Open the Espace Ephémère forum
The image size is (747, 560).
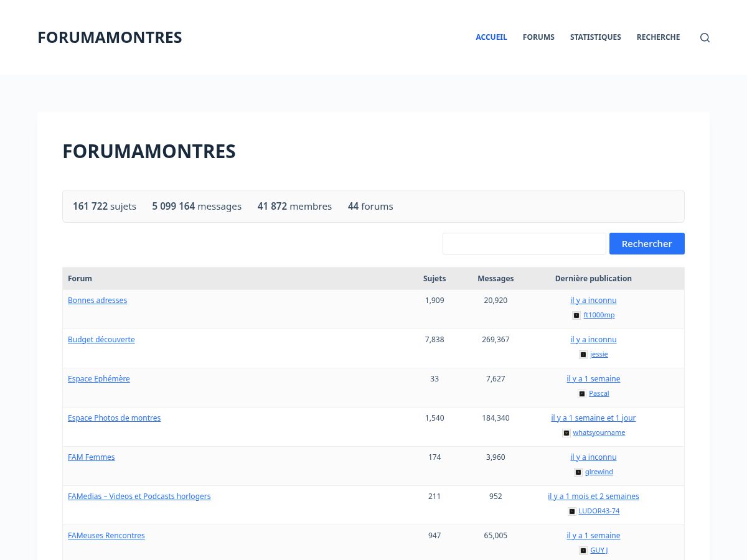99,378
